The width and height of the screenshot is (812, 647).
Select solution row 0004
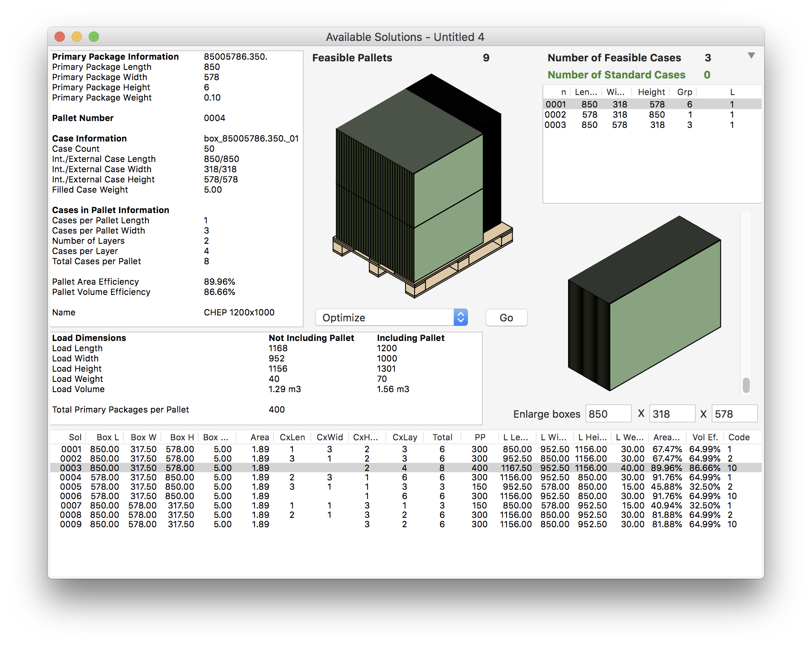pos(406,477)
